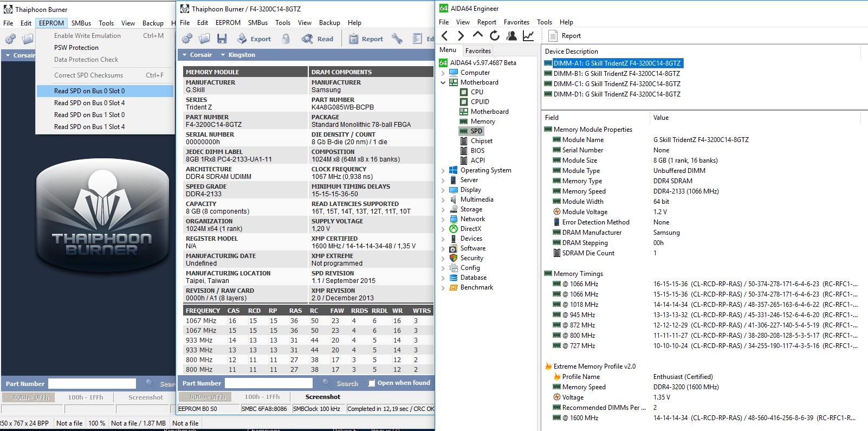Click the wrench tool icon in the Thaiphoon Burner toolbar
The width and height of the screenshot is (868, 431).
point(397,38)
